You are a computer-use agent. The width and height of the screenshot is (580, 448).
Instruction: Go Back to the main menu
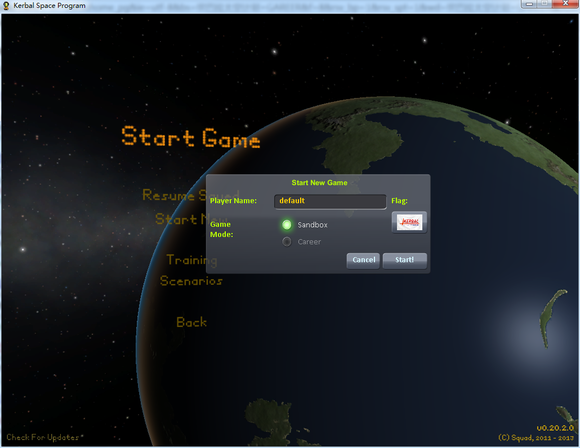(192, 322)
